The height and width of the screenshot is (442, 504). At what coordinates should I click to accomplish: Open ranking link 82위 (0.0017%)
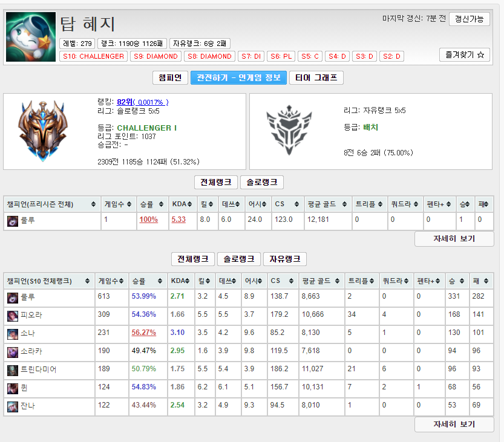point(143,102)
